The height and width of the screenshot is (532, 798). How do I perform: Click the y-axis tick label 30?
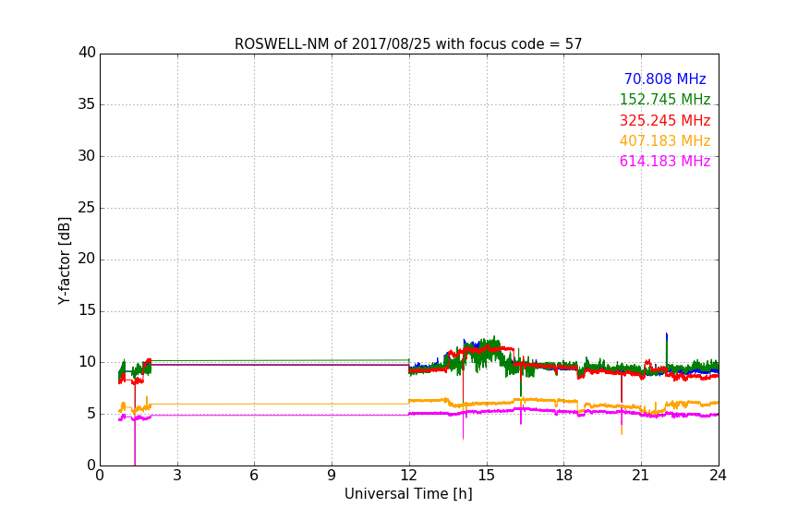tap(87, 156)
